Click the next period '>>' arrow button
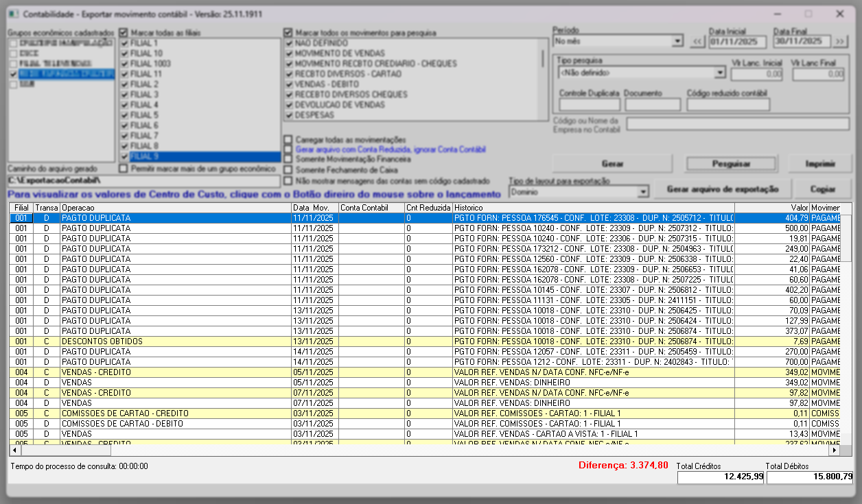The height and width of the screenshot is (504, 862). (x=841, y=42)
